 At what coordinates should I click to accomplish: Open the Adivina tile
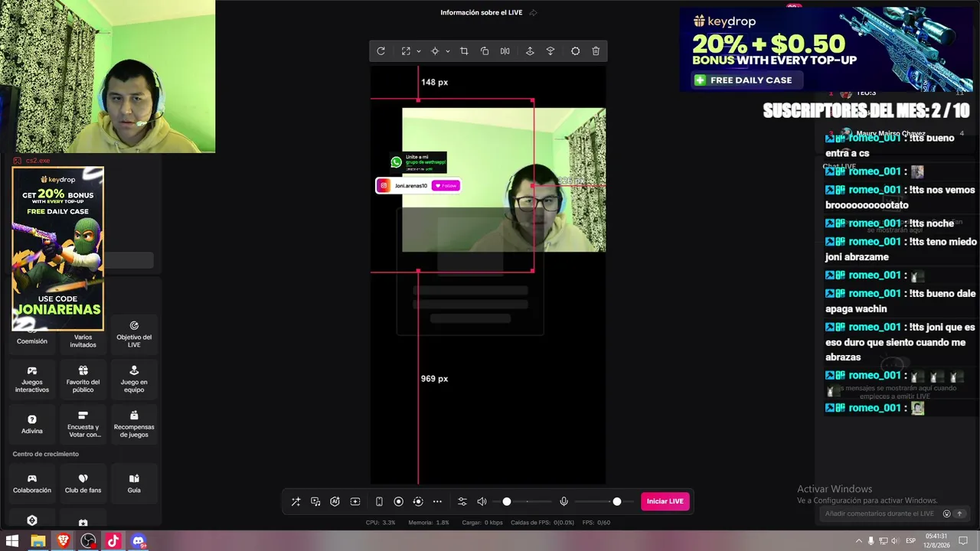tap(32, 425)
